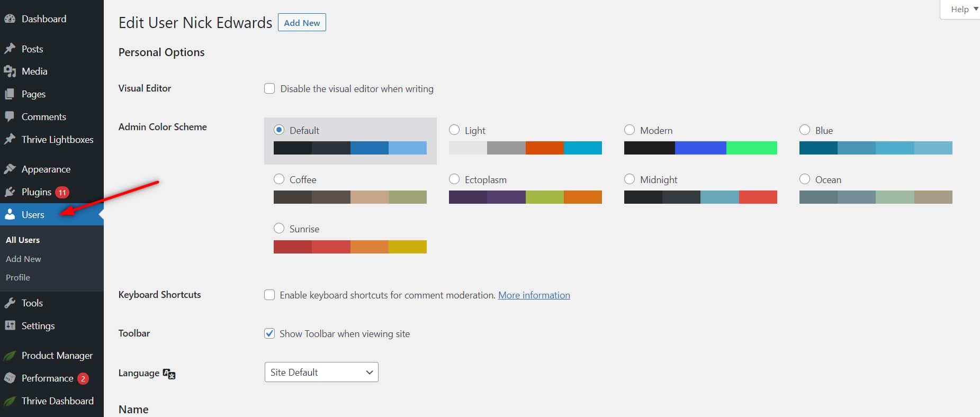Enable keyboard shortcuts for comment moderation
The image size is (980, 417).
point(269,295)
